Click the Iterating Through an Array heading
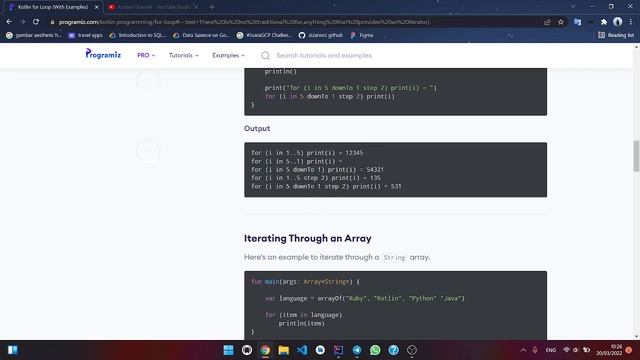640x360 pixels. pyautogui.click(x=308, y=238)
